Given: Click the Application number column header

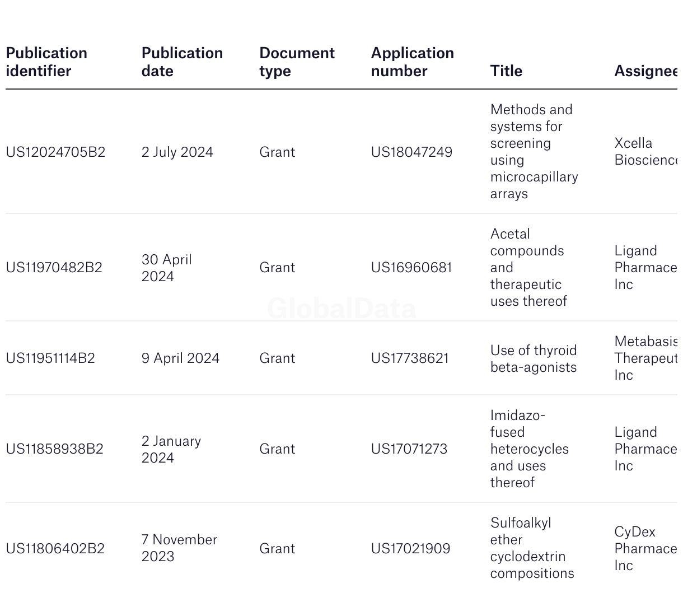Looking at the screenshot, I should click(x=412, y=62).
